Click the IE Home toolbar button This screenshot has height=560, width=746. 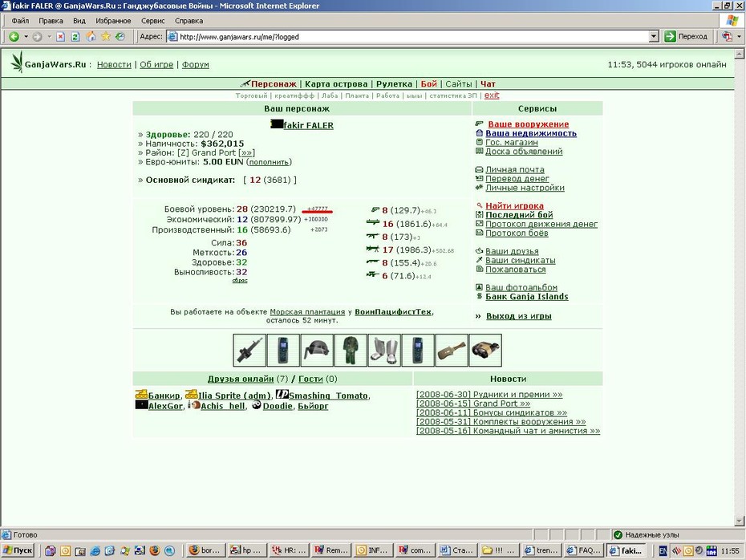pos(91,37)
